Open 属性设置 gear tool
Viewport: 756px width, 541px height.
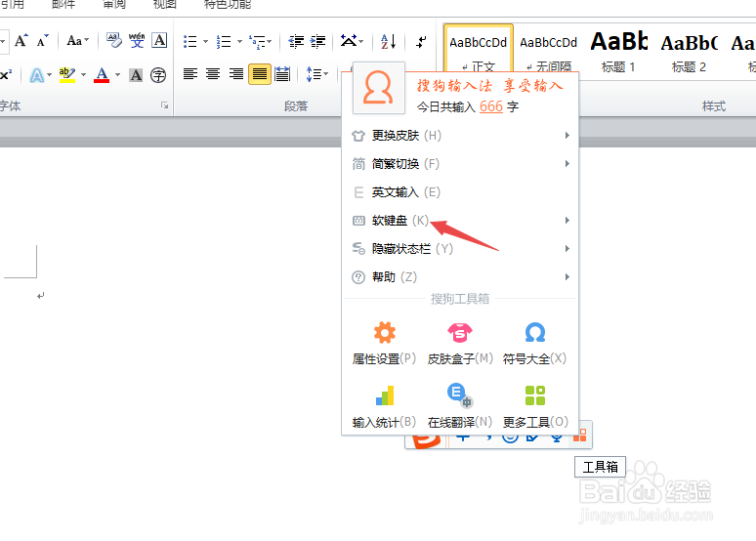[384, 343]
